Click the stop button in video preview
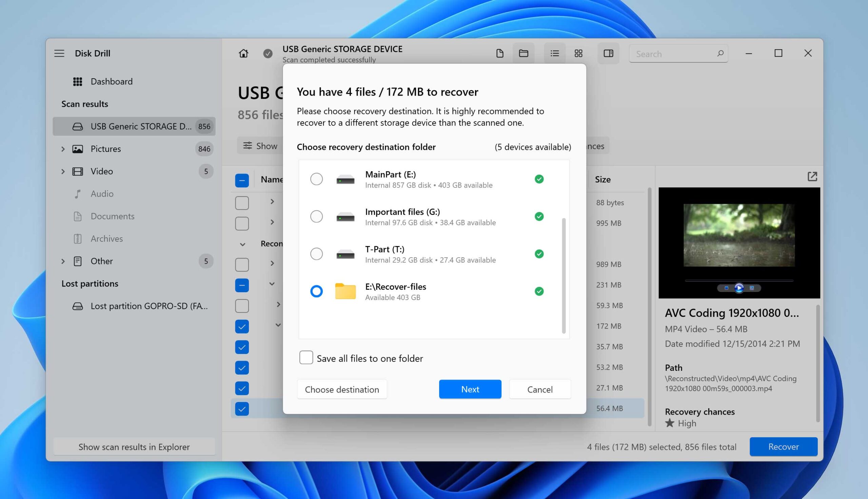Image resolution: width=868 pixels, height=499 pixels. 726,288
